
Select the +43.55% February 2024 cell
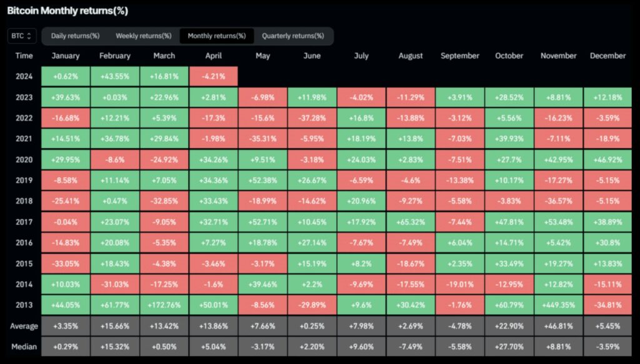pos(114,76)
